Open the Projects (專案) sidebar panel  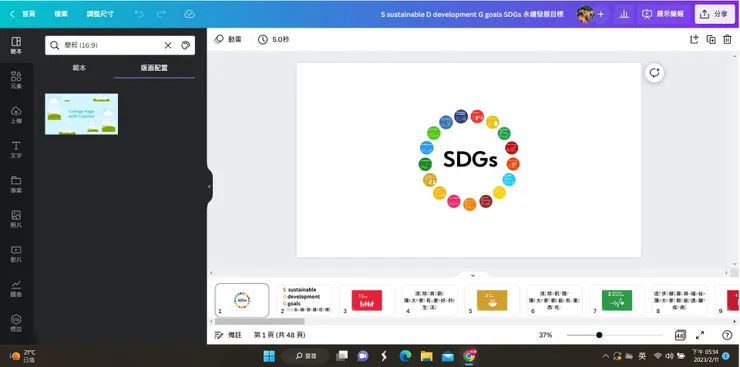pyautogui.click(x=16, y=184)
